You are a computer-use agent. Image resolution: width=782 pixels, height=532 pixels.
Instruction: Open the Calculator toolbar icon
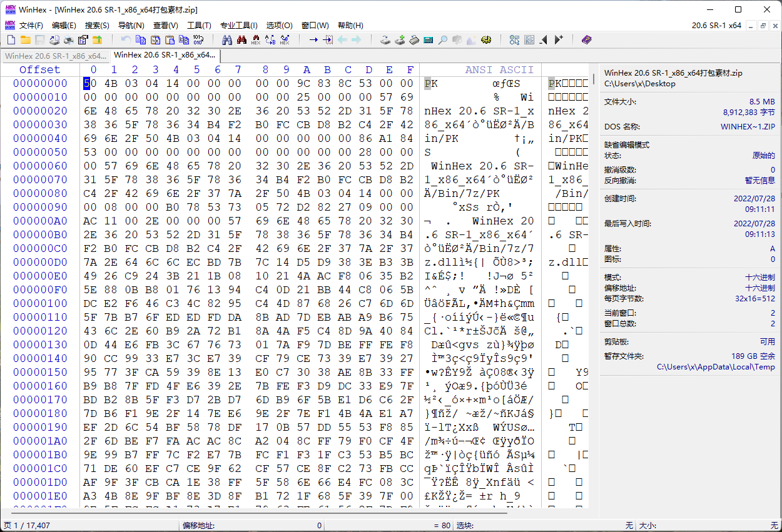429,40
